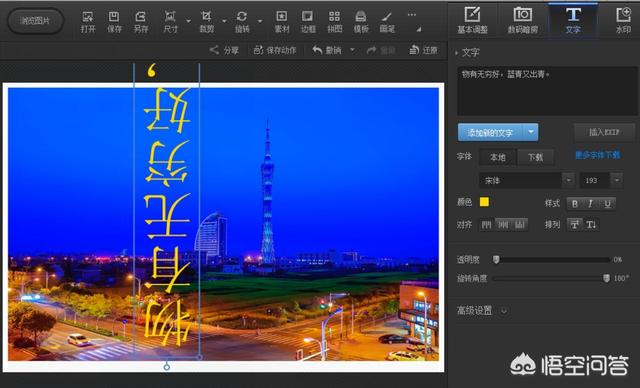Click the 浏览图片 (Browse Images) button
640x388 pixels.
[36, 20]
